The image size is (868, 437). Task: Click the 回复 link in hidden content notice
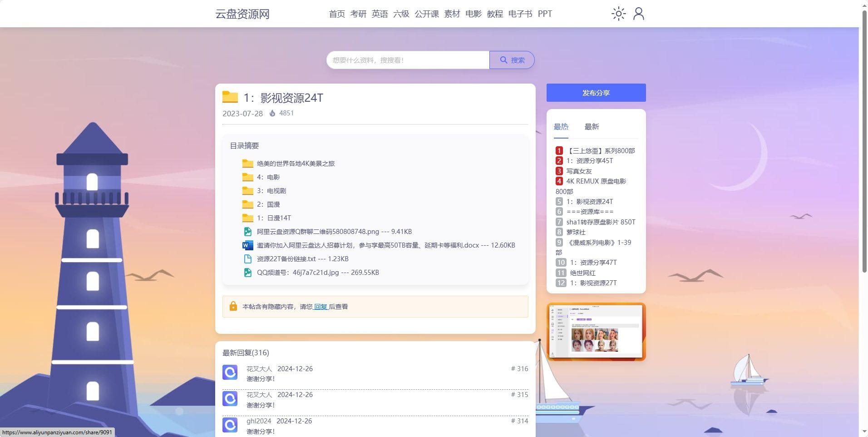click(x=320, y=306)
